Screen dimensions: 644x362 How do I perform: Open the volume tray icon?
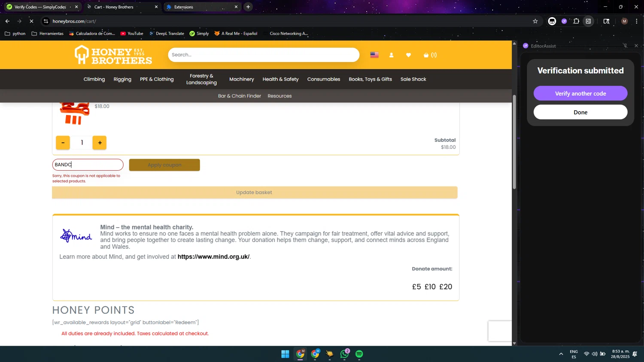coord(594,354)
